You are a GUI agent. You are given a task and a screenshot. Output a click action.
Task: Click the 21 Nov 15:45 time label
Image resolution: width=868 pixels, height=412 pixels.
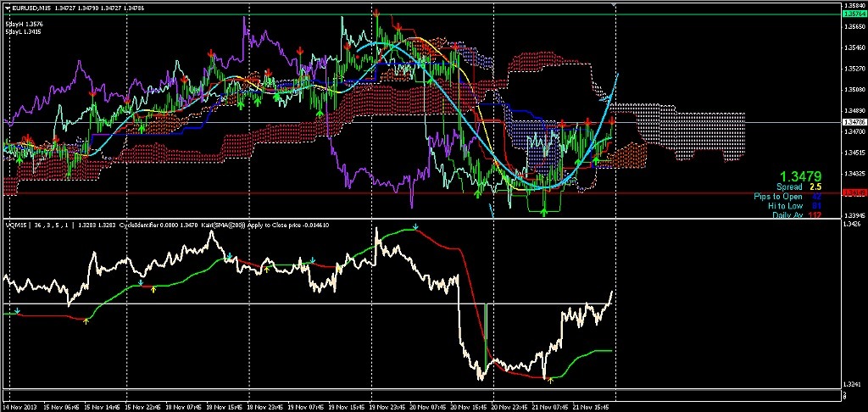tap(592, 407)
